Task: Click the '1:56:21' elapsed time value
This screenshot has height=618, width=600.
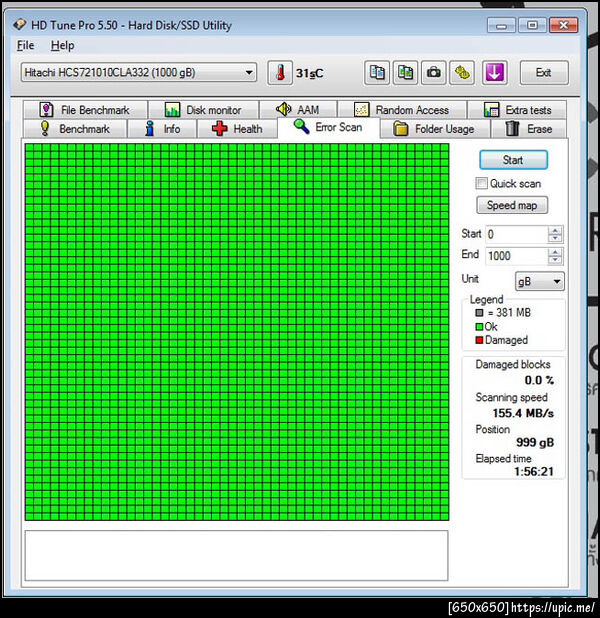Action: 534,471
